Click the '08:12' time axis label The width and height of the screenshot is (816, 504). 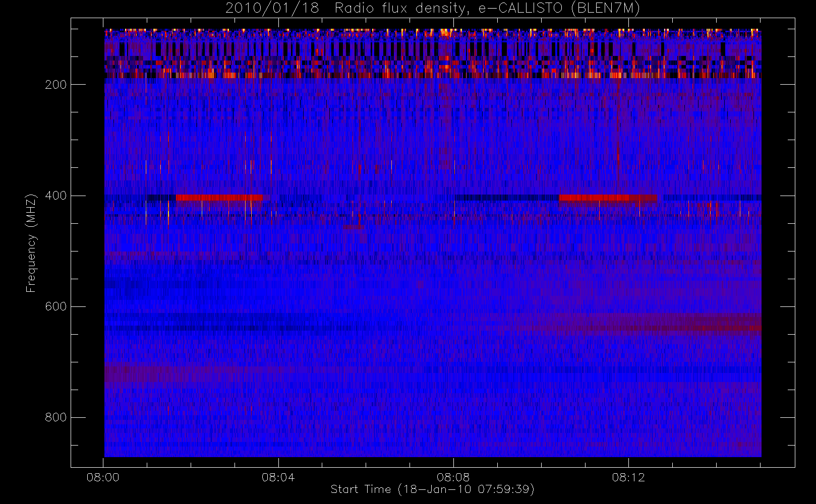(x=628, y=477)
